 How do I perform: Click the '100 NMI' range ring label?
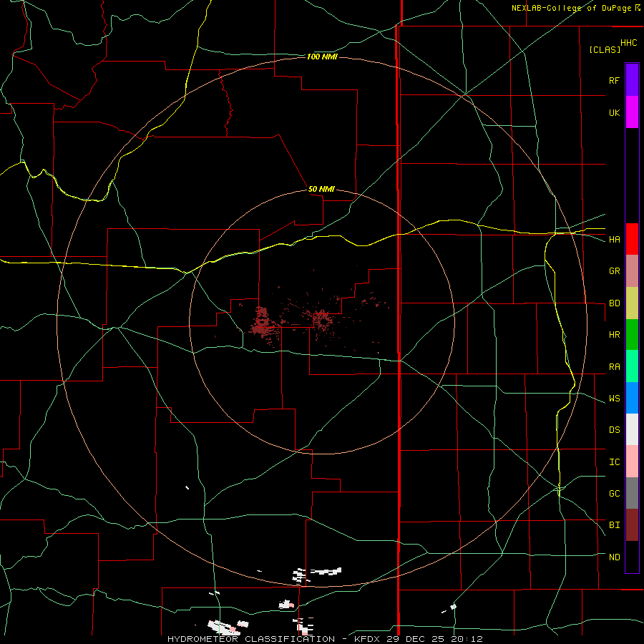(322, 57)
